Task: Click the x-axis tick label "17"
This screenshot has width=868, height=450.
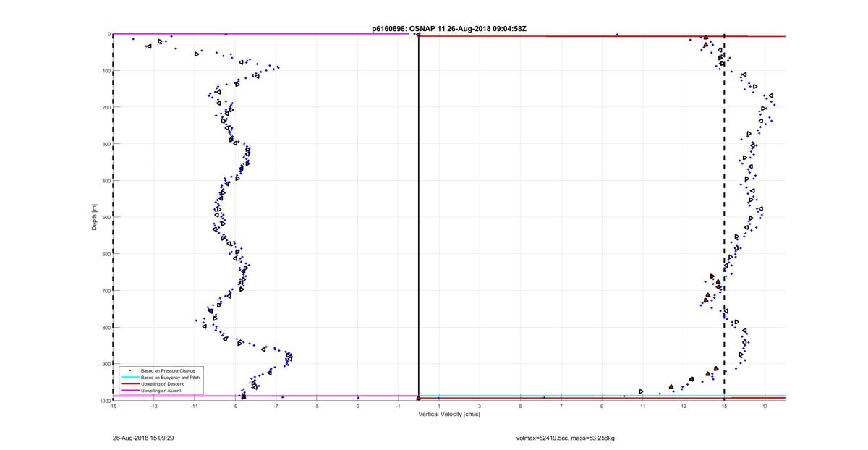Action: tap(765, 406)
